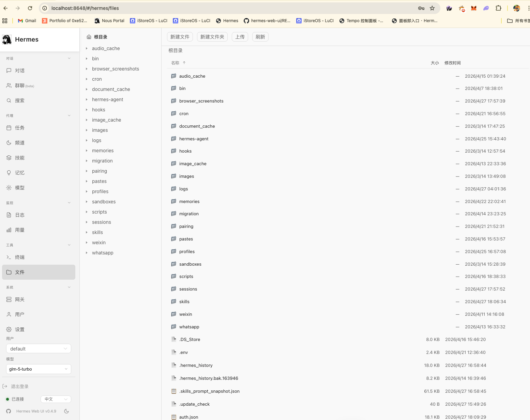Toggle the 名称 column sort direction
The image size is (530, 420).
tap(178, 63)
